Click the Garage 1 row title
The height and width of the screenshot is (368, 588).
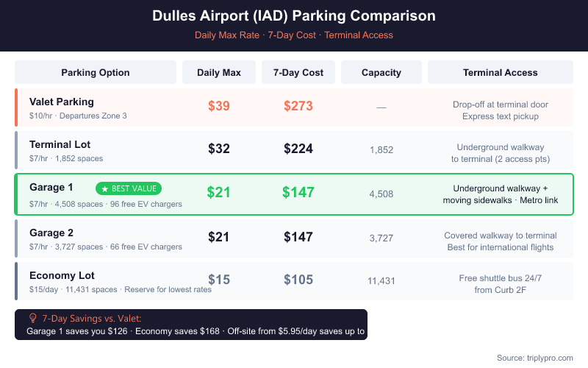coord(51,187)
